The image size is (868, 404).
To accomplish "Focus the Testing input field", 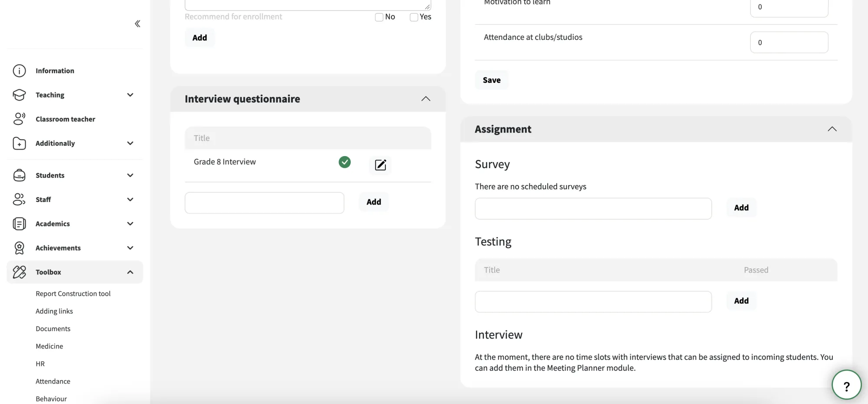I will [x=593, y=302].
